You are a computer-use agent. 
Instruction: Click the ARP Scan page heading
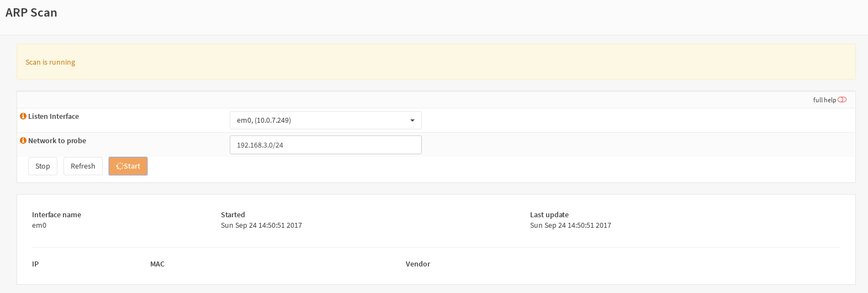pos(31,13)
